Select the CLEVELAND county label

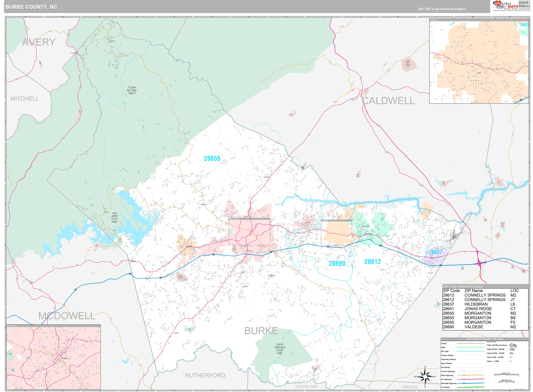pyautogui.click(x=306, y=387)
